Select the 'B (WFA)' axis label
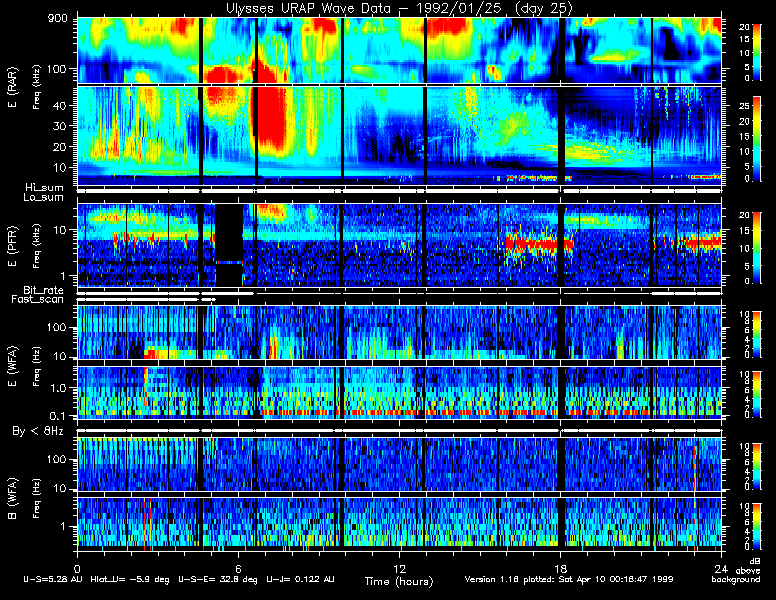This screenshot has width=776, height=600. point(13,499)
